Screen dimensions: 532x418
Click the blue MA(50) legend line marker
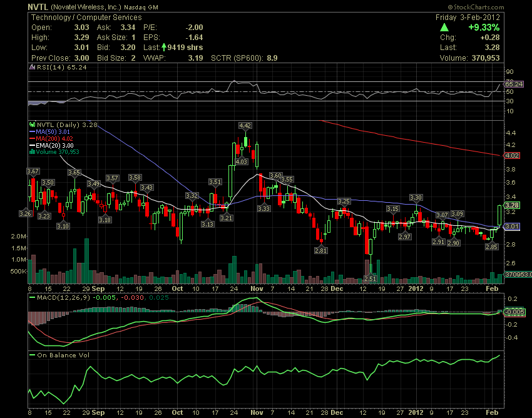pos(32,131)
